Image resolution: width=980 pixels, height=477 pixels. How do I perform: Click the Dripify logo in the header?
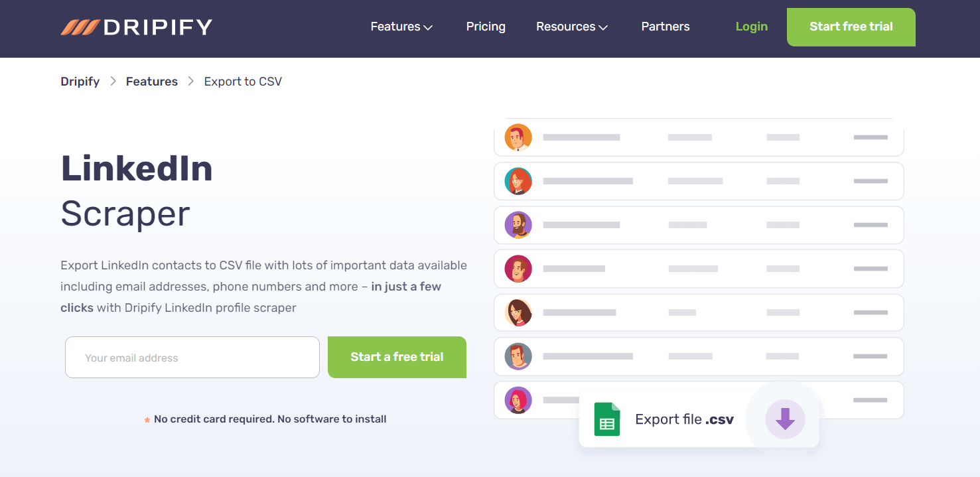[x=136, y=27]
